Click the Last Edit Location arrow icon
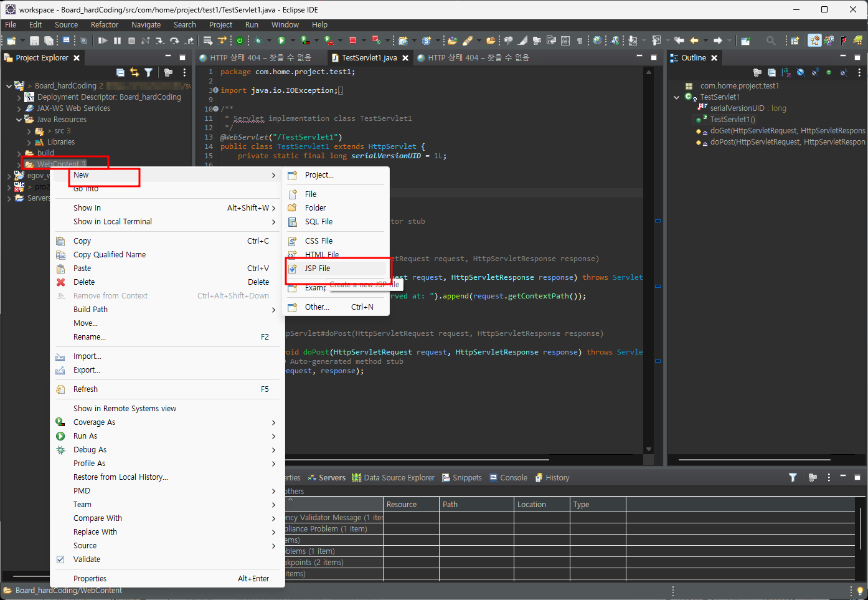The width and height of the screenshot is (868, 600). point(679,40)
